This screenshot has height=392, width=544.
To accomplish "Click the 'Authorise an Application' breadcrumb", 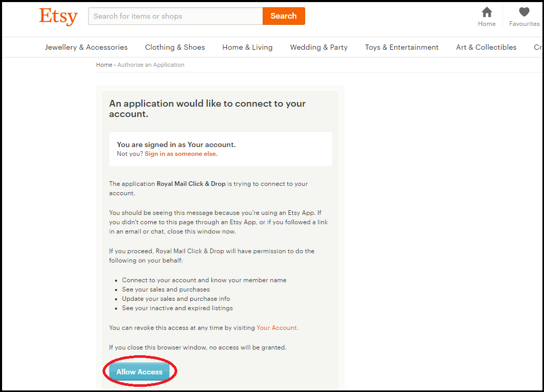I will (151, 65).
